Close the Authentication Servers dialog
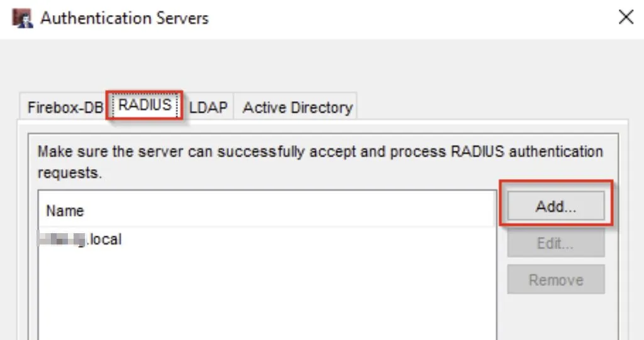 coord(626,17)
